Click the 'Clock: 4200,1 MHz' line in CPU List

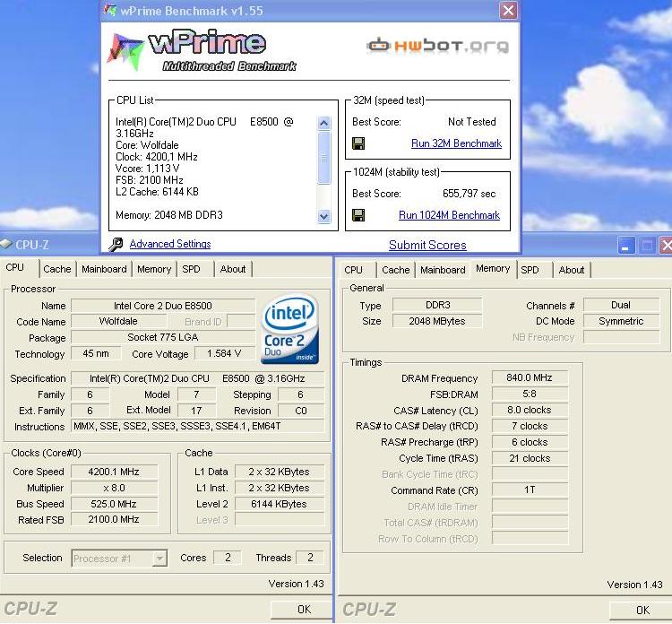click(157, 157)
